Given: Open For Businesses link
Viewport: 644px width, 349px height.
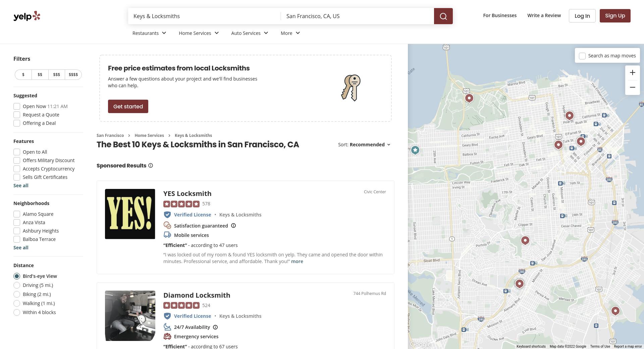Looking at the screenshot, I should click(x=500, y=15).
